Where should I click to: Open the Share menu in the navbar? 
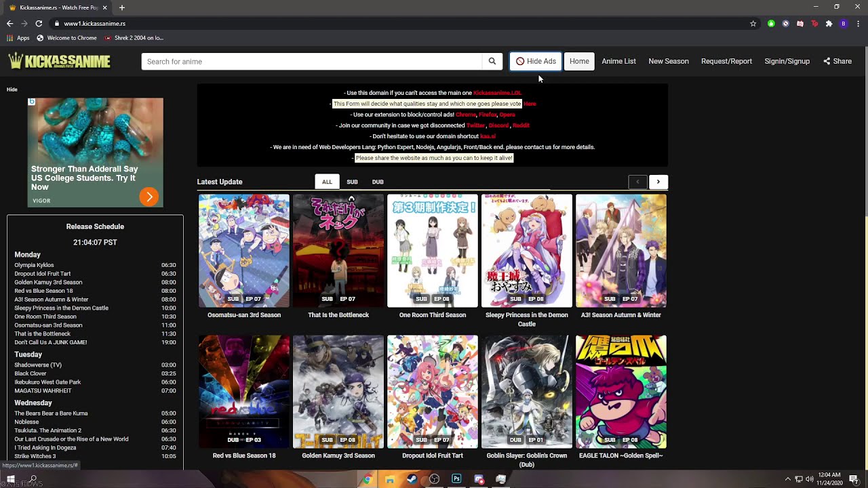point(837,61)
